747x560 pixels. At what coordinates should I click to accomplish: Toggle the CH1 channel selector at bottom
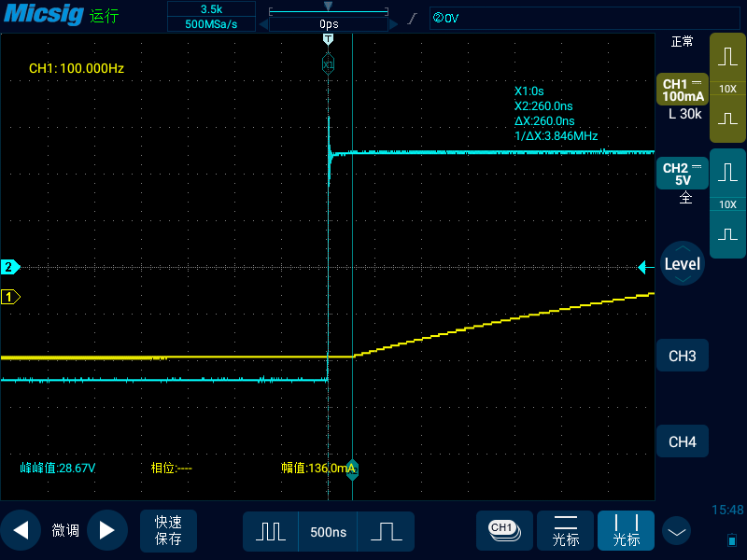(x=504, y=529)
